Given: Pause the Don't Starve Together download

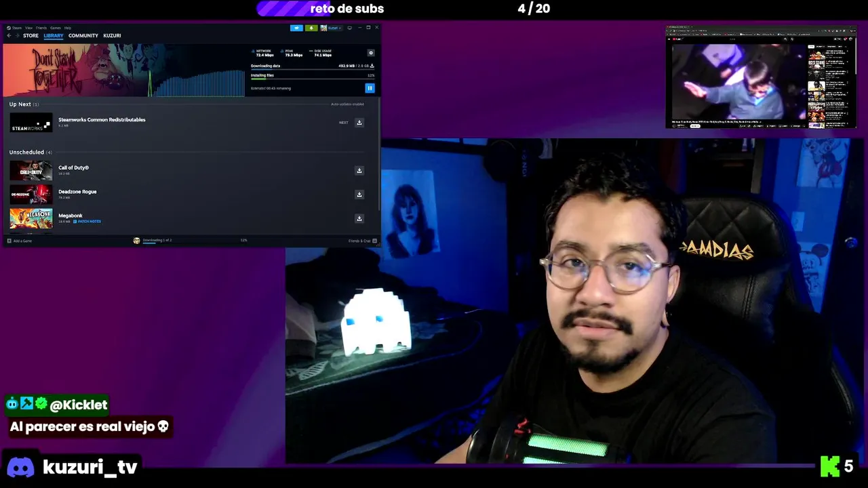Looking at the screenshot, I should [370, 88].
